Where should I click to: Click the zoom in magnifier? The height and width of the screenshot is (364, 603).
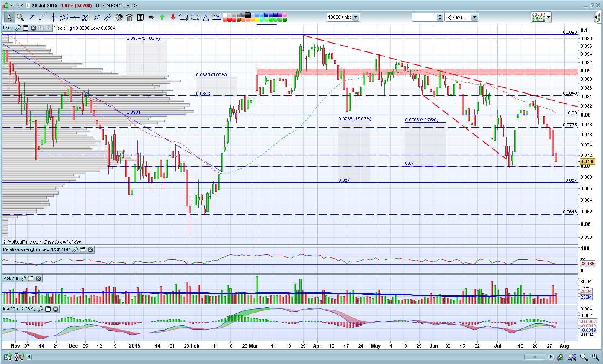point(595,357)
